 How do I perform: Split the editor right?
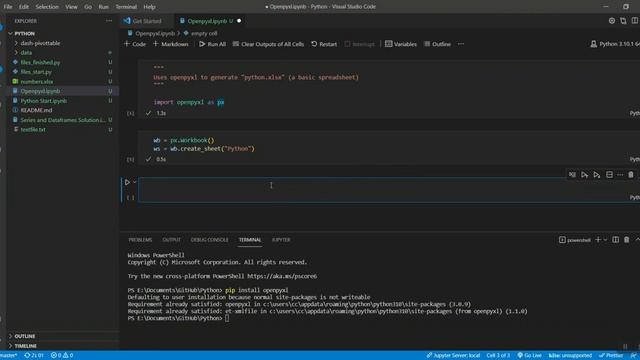635,21
